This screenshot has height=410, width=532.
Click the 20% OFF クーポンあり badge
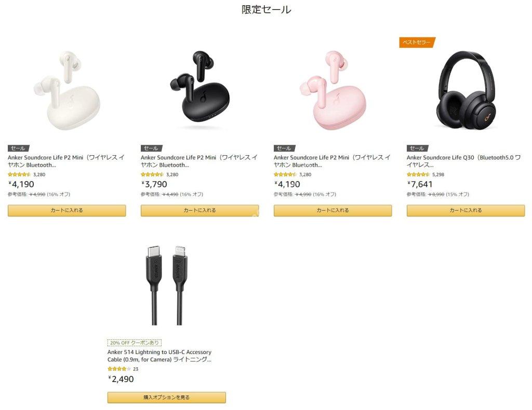[135, 343]
